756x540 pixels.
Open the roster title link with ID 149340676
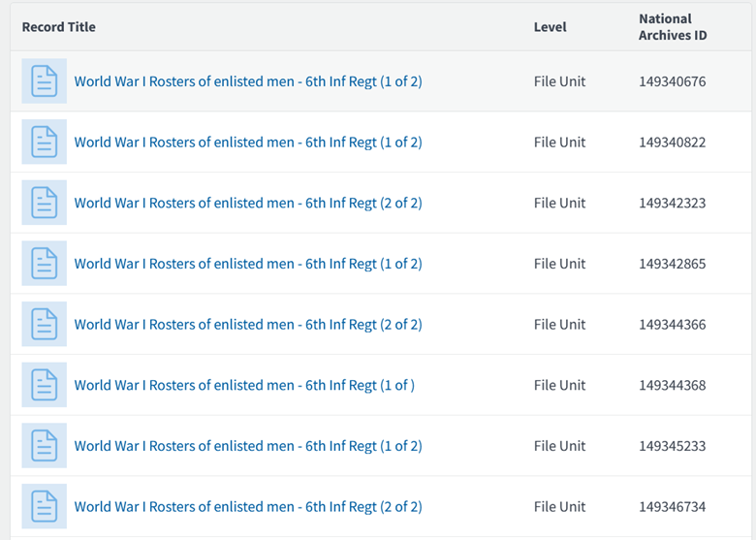pyautogui.click(x=248, y=81)
